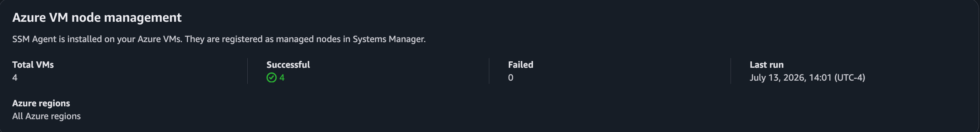Select the Failed count showing 0
Screen dimensions: 980x132
coord(511,78)
